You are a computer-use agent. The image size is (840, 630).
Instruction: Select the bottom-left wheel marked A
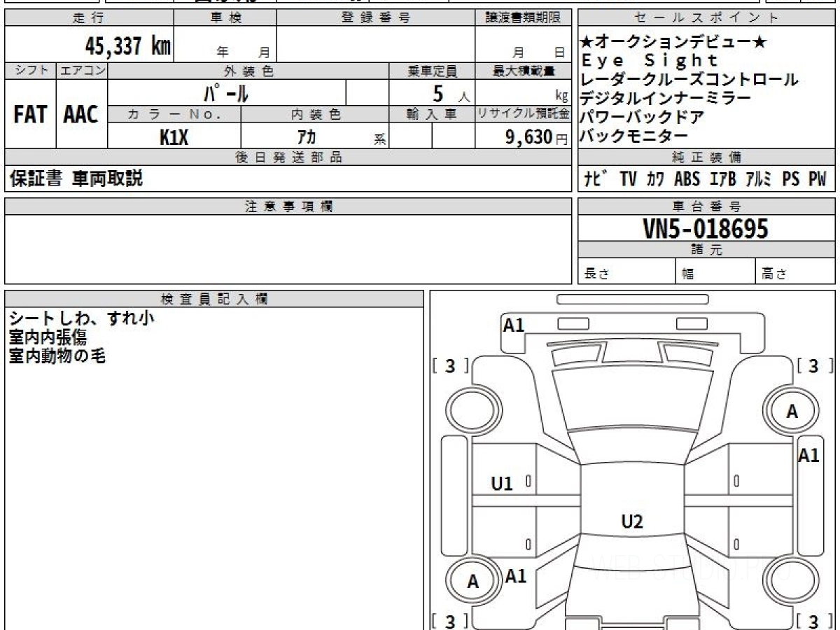[473, 582]
